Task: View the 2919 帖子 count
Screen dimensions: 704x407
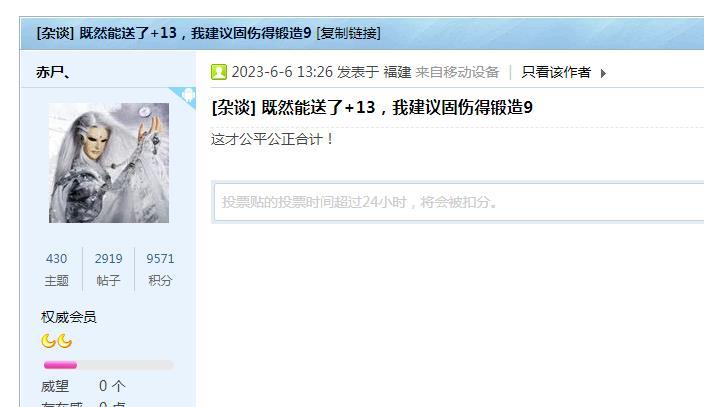Action: click(x=109, y=269)
